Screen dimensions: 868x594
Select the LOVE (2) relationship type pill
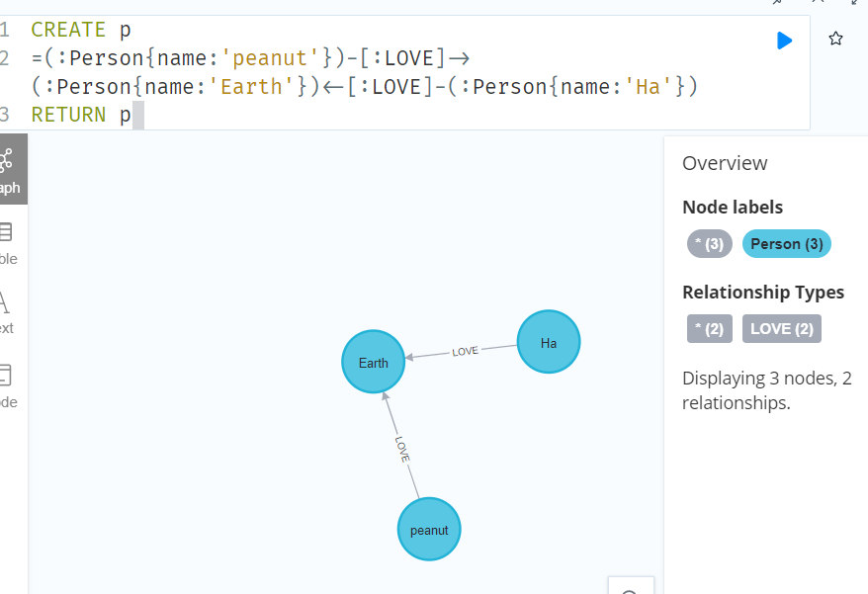coord(782,329)
